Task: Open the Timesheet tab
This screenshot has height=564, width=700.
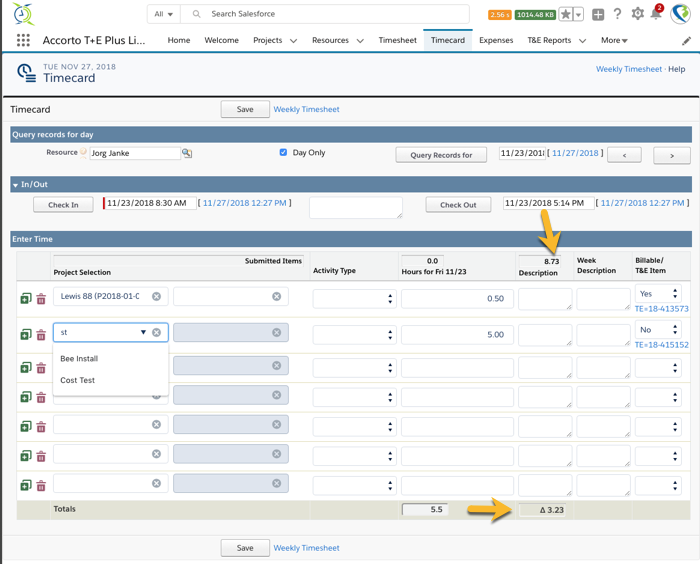Action: (397, 40)
